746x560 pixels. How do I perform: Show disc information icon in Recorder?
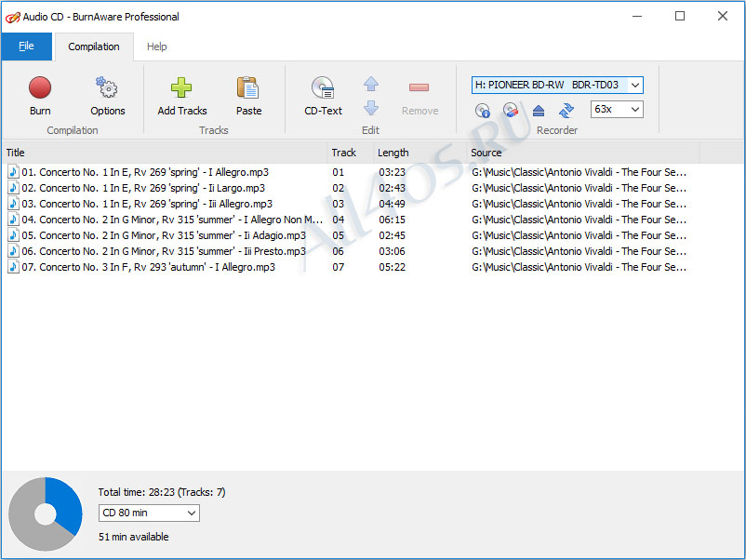[x=483, y=111]
